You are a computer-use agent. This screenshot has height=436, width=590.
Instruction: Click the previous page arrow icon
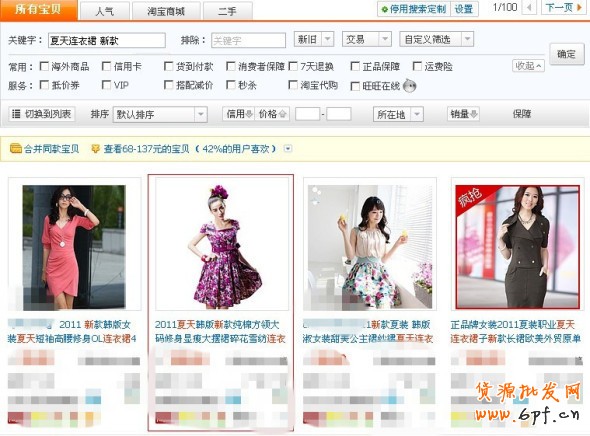click(x=529, y=8)
